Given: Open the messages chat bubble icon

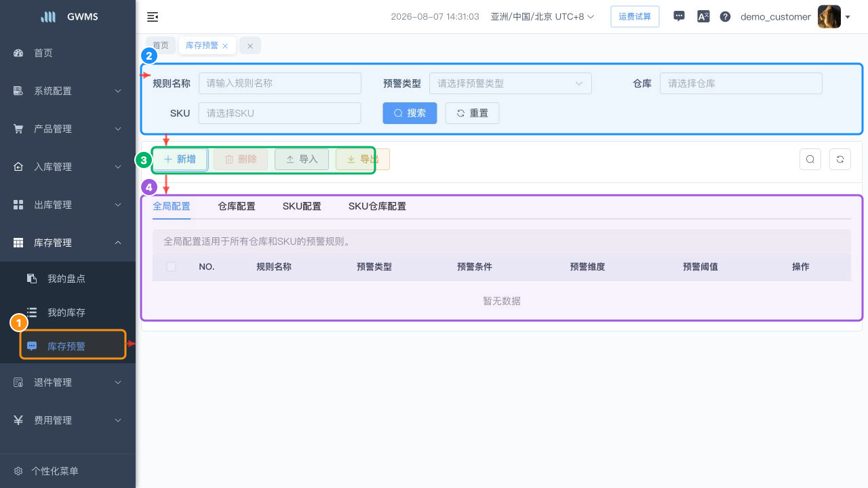Looking at the screenshot, I should click(679, 16).
